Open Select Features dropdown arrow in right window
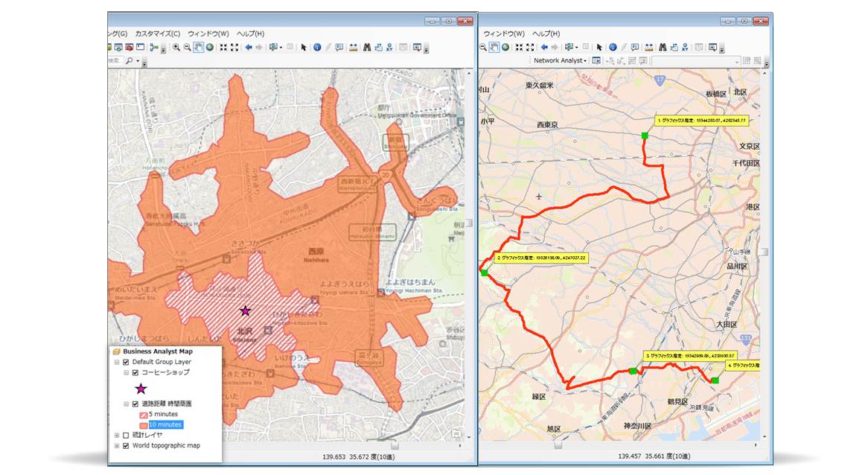This screenshot has height=475, width=868. (x=577, y=48)
